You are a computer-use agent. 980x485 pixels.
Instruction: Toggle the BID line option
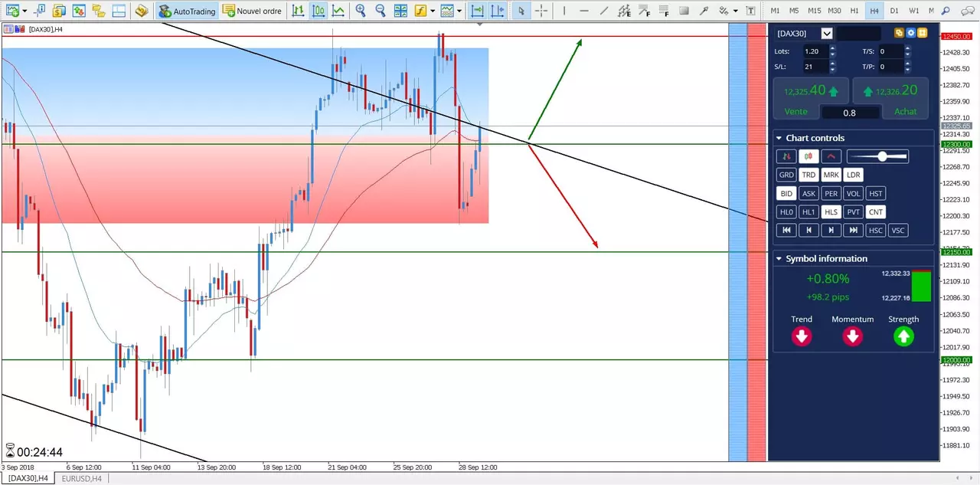click(x=786, y=193)
